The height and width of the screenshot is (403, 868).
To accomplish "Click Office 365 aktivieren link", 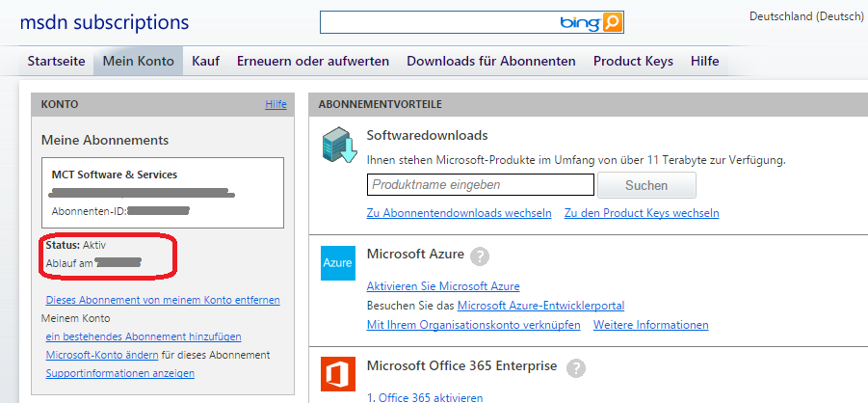I will coord(431,397).
